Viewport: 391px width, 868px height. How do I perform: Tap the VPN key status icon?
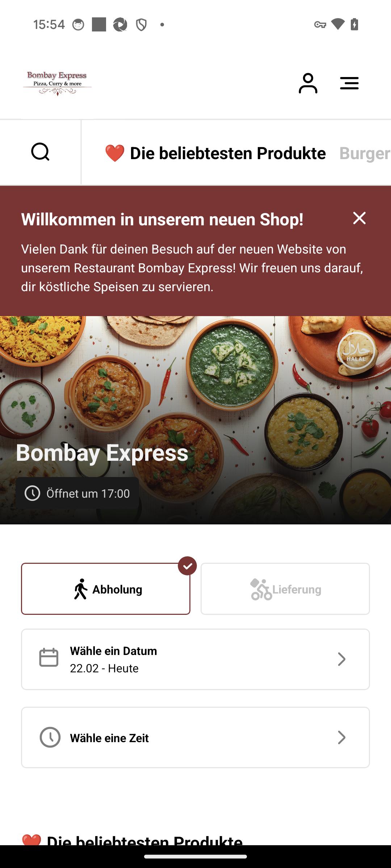point(320,25)
